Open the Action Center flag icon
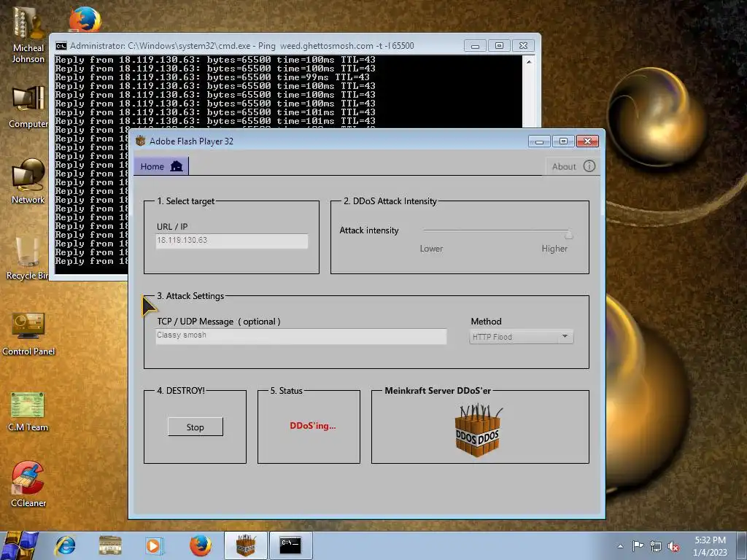This screenshot has width=747, height=560. click(x=638, y=546)
